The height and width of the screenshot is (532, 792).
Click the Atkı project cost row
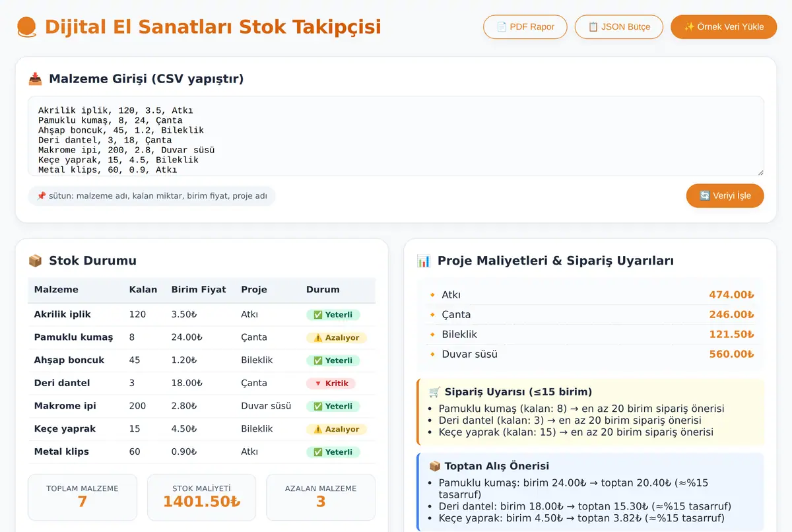tap(591, 295)
